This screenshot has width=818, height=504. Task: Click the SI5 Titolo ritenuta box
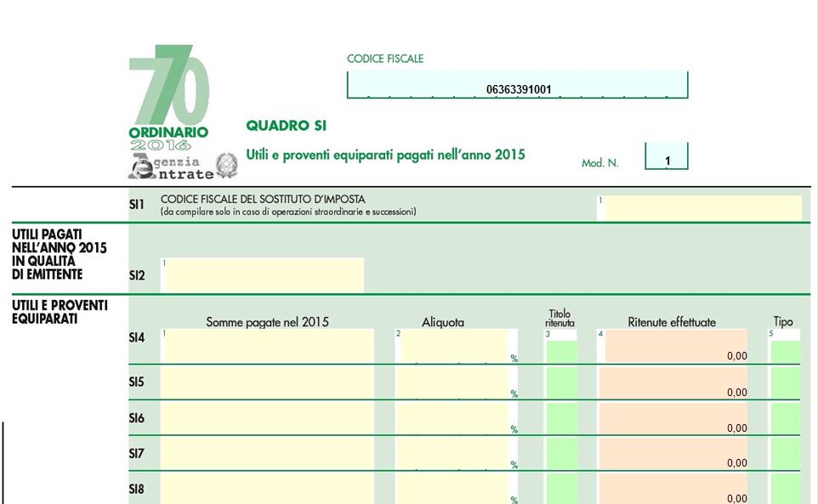point(562,382)
